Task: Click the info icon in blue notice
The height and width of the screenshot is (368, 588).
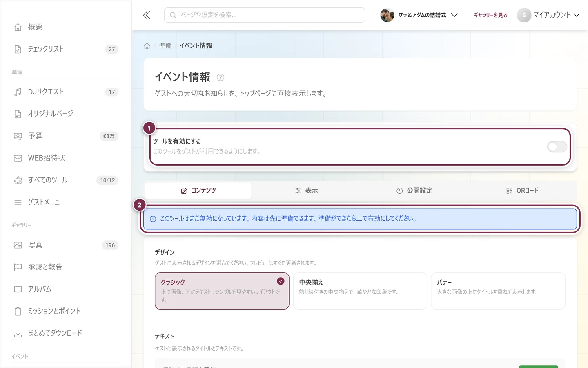Action: pos(153,219)
